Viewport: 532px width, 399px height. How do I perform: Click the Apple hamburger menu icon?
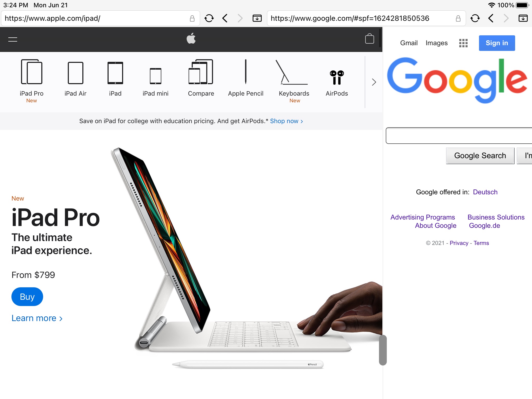point(12,40)
